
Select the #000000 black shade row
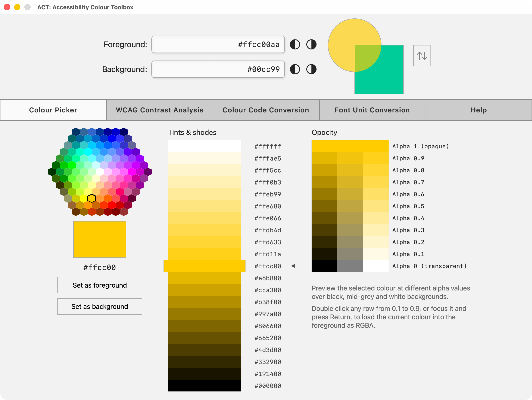[x=204, y=386]
